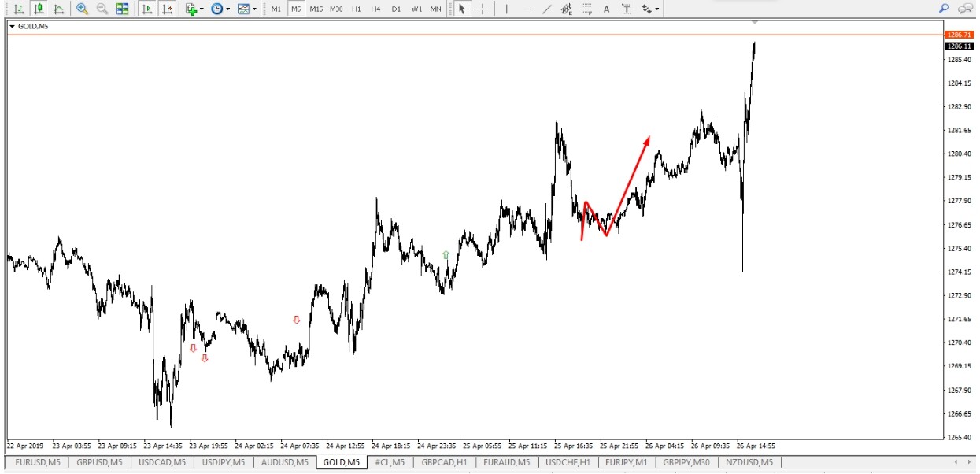Switch to the USDCAD,M5 chart tab

(161, 462)
